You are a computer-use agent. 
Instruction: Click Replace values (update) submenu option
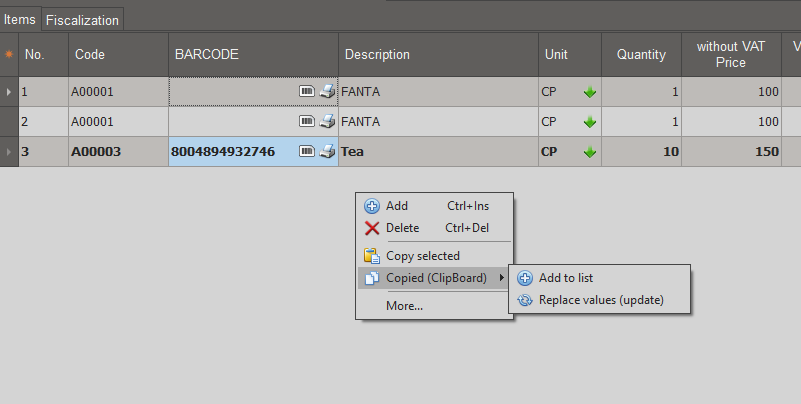pyautogui.click(x=599, y=300)
